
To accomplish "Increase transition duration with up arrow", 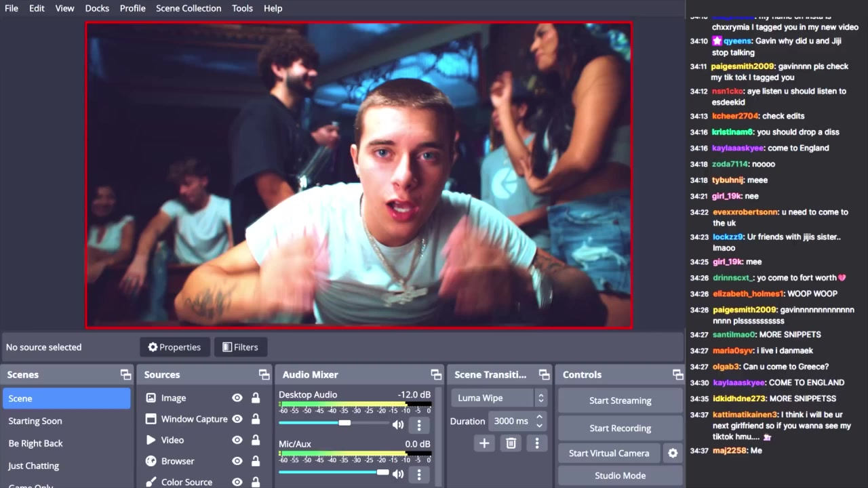I will pyautogui.click(x=539, y=417).
